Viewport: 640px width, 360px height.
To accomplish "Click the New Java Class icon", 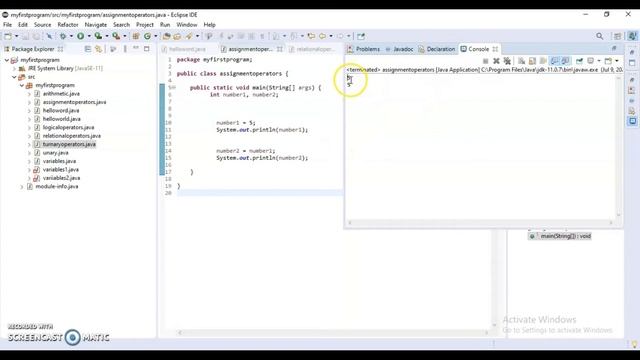I will point(147,36).
